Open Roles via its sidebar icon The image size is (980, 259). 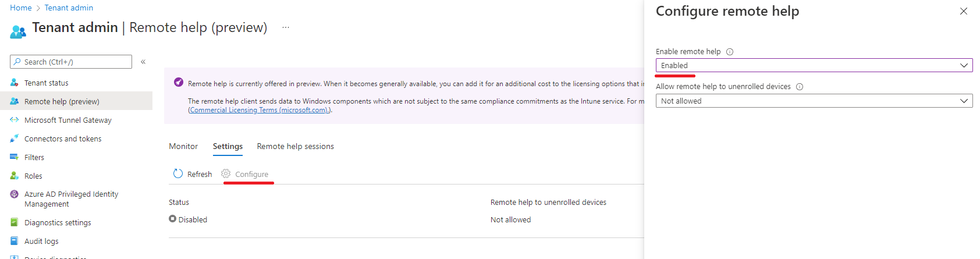point(15,176)
